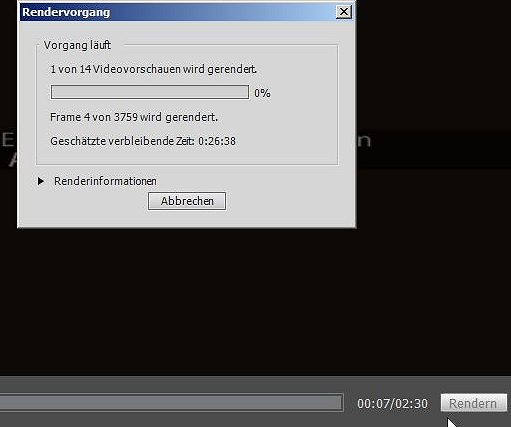Screen dimensions: 511x427
Task: Click the Vorgang läuft group heading
Action: pyautogui.click(x=77, y=45)
